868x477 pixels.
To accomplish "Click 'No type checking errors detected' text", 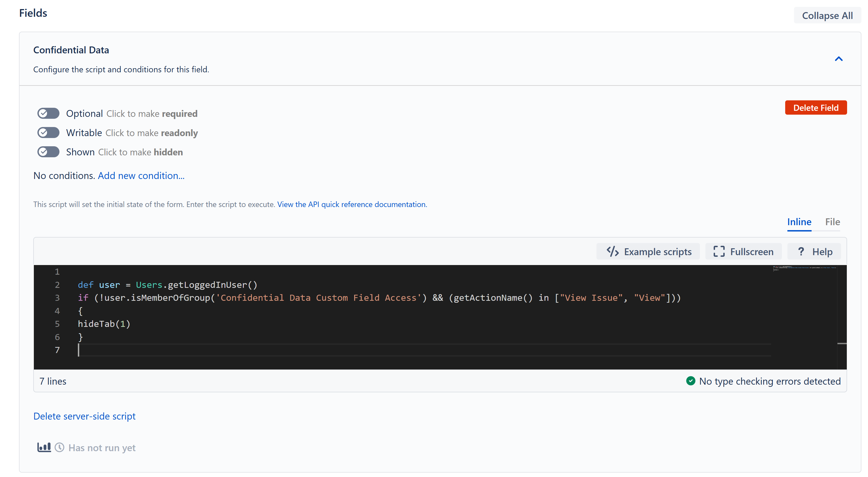I will (770, 381).
